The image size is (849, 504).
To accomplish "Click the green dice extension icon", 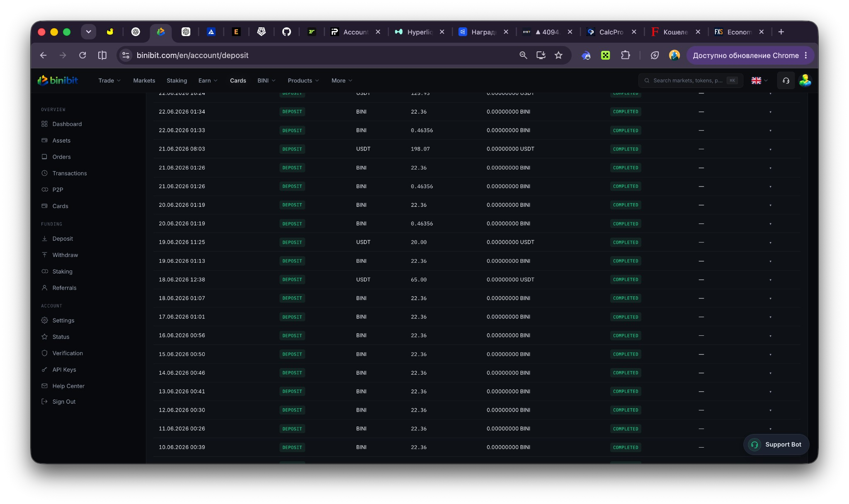I will [605, 55].
